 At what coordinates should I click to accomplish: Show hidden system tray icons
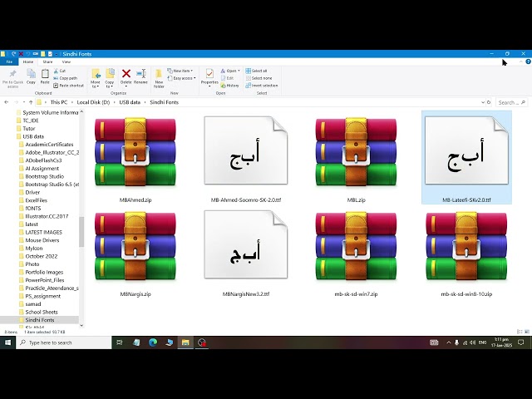(449, 342)
